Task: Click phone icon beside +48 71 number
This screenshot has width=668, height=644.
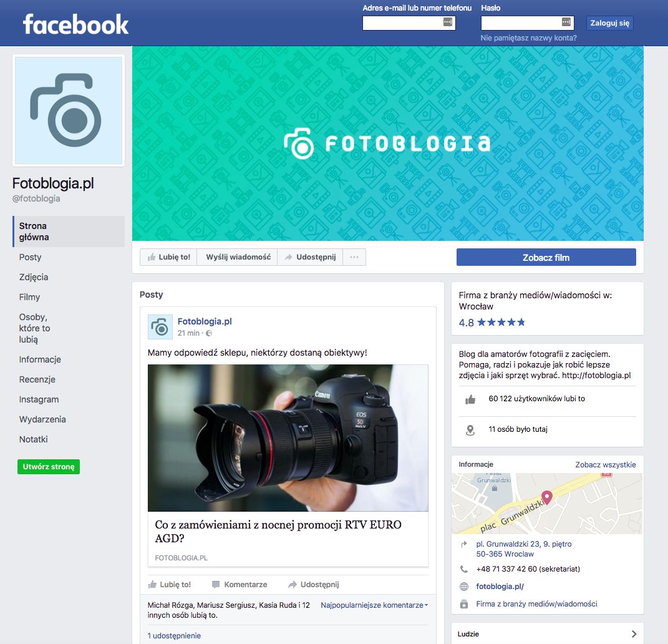Action: 464,569
